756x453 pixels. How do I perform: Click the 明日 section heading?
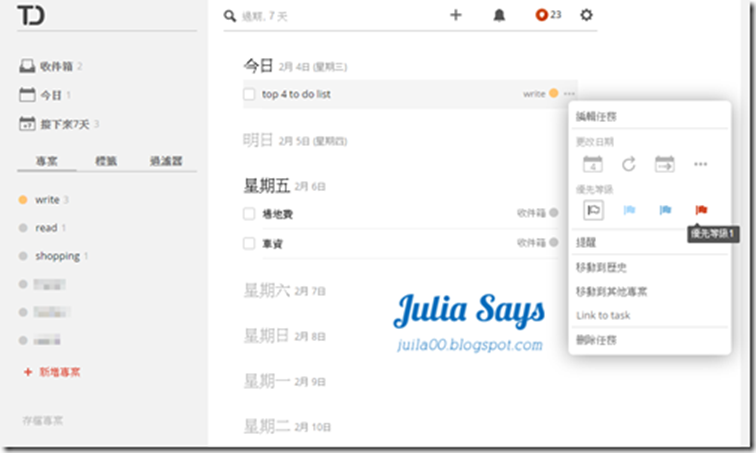click(258, 140)
